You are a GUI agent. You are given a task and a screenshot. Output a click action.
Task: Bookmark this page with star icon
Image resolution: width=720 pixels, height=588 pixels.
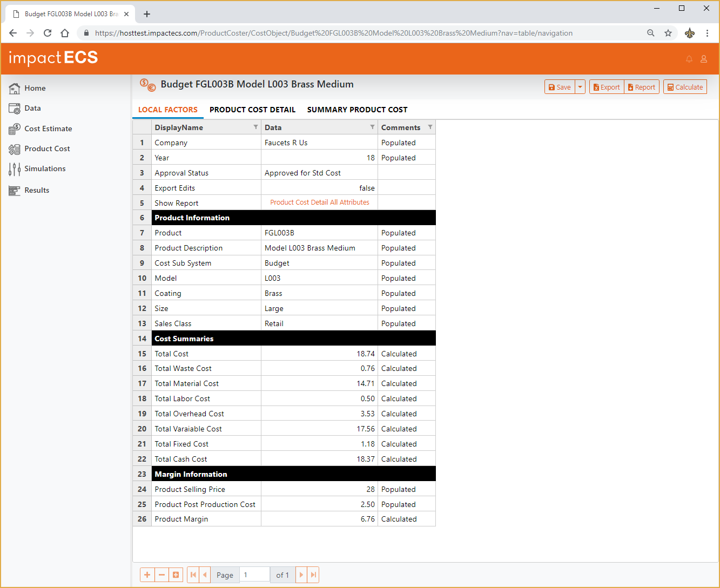coord(668,33)
